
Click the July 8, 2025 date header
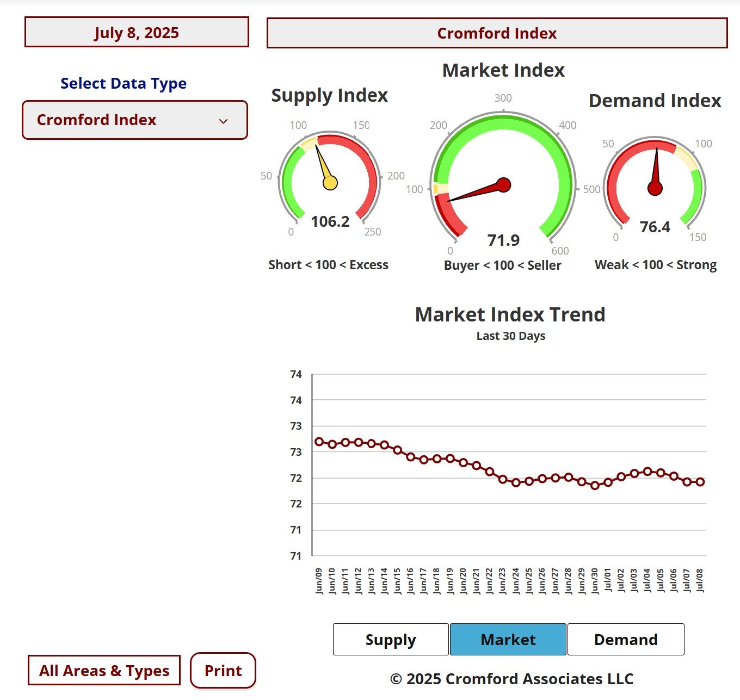(x=137, y=33)
